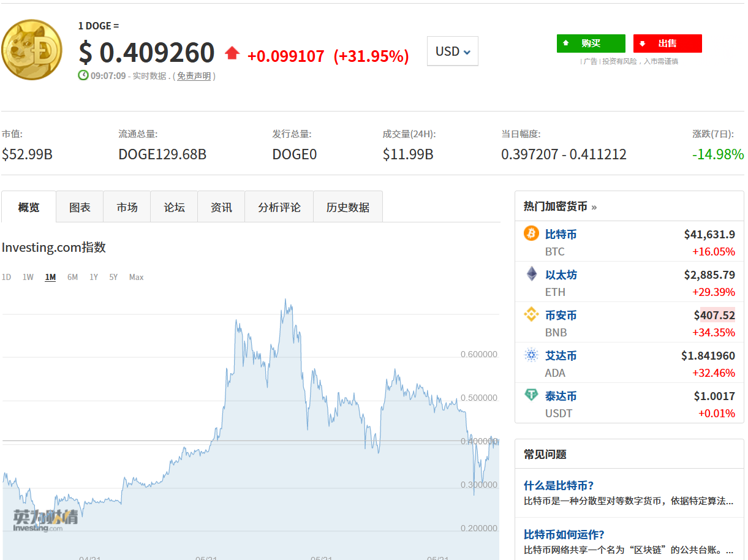Select the 1M chart range
748x560 pixels.
pyautogui.click(x=50, y=277)
